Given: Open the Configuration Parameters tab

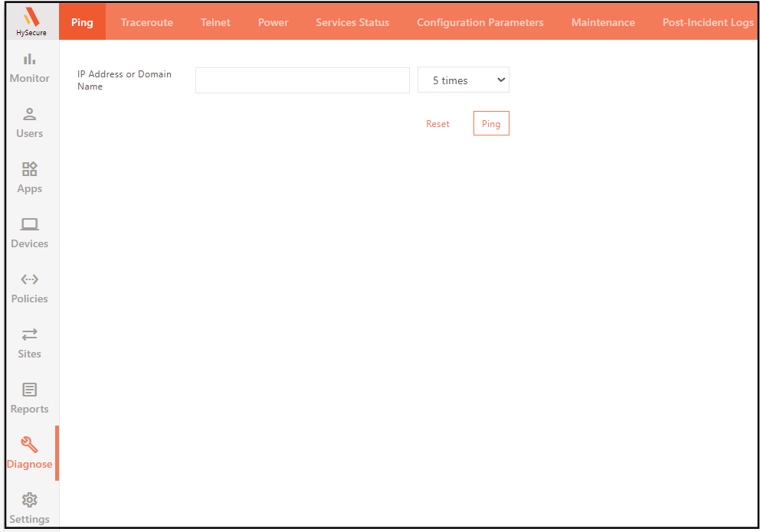Looking at the screenshot, I should pos(480,22).
